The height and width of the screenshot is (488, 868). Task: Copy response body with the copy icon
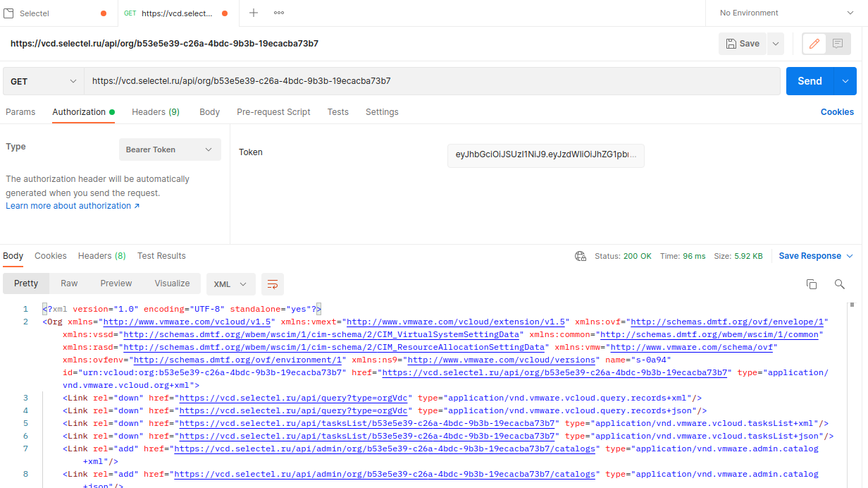tap(812, 283)
